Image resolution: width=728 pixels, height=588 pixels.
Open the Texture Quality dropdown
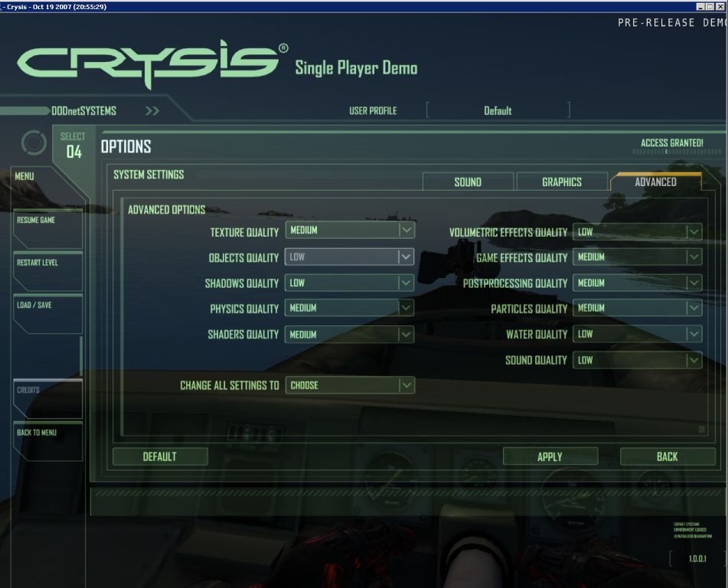click(x=350, y=230)
